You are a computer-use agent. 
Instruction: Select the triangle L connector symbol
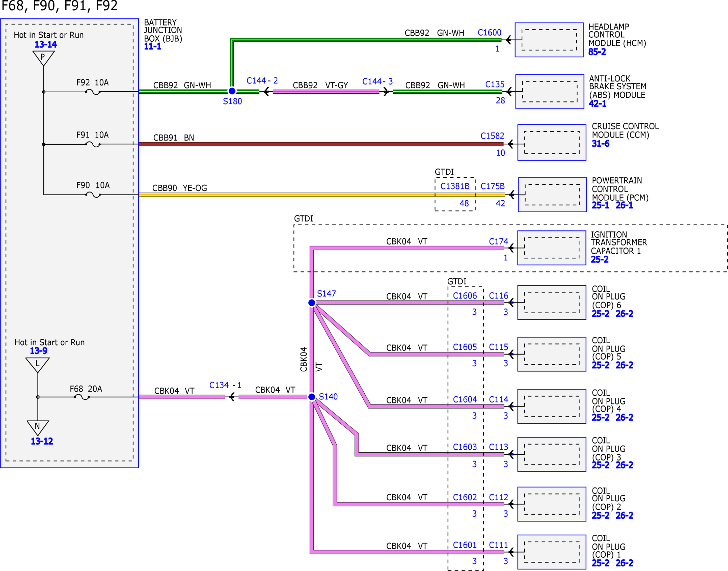38,364
